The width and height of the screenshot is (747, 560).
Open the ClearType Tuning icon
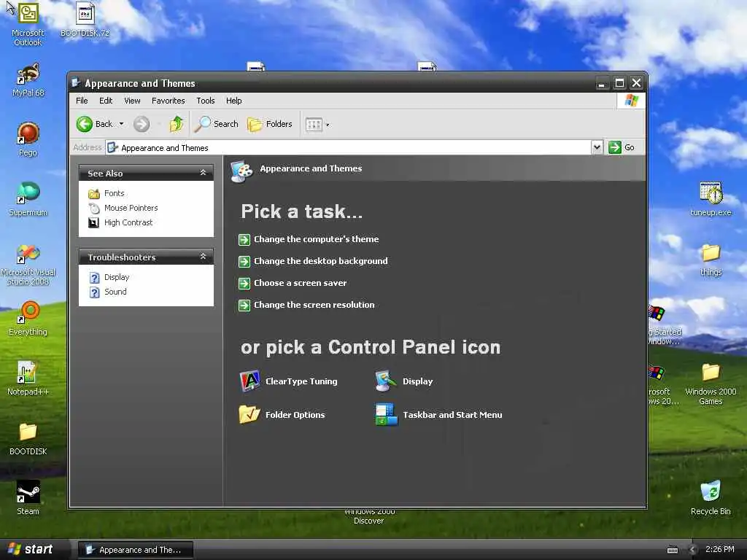[249, 381]
